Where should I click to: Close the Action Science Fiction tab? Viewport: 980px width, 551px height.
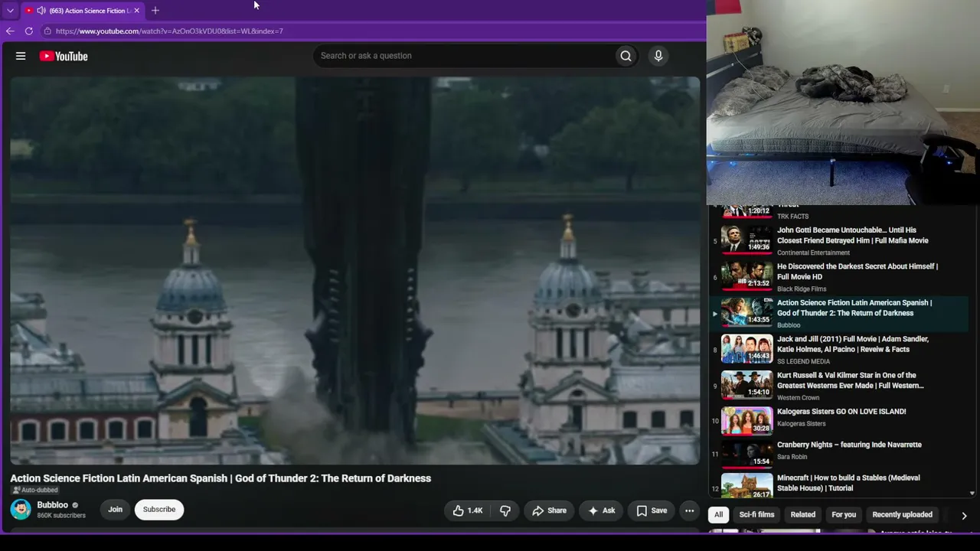coord(136,11)
